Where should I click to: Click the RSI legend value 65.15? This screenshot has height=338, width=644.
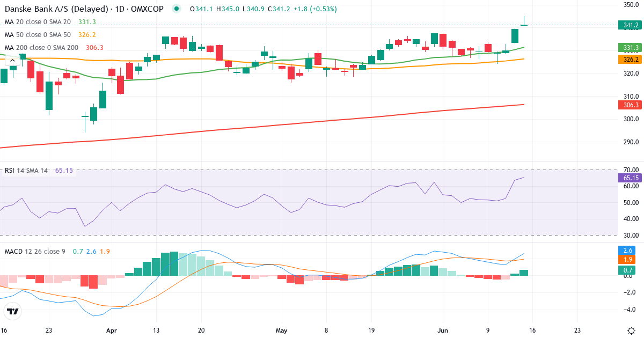(64, 171)
